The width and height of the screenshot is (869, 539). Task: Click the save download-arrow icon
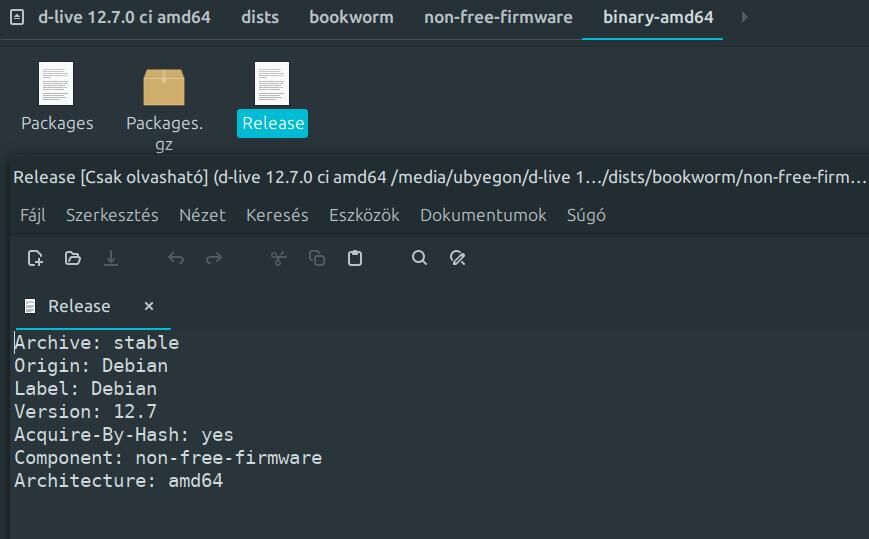[111, 258]
